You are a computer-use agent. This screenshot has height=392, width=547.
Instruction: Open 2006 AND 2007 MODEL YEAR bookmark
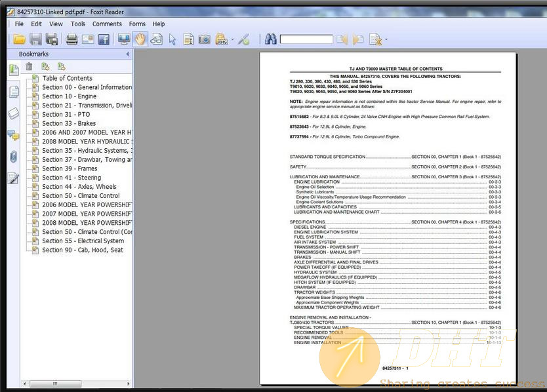coord(87,132)
